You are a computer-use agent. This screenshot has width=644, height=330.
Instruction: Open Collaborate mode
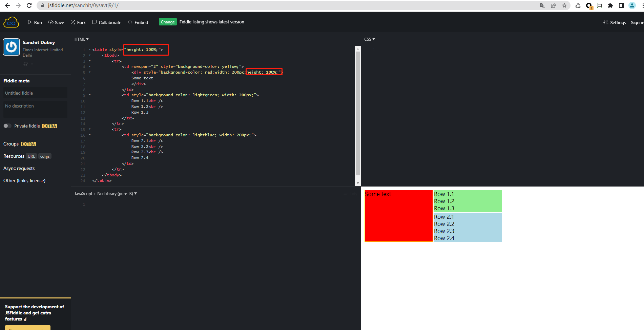click(94, 22)
